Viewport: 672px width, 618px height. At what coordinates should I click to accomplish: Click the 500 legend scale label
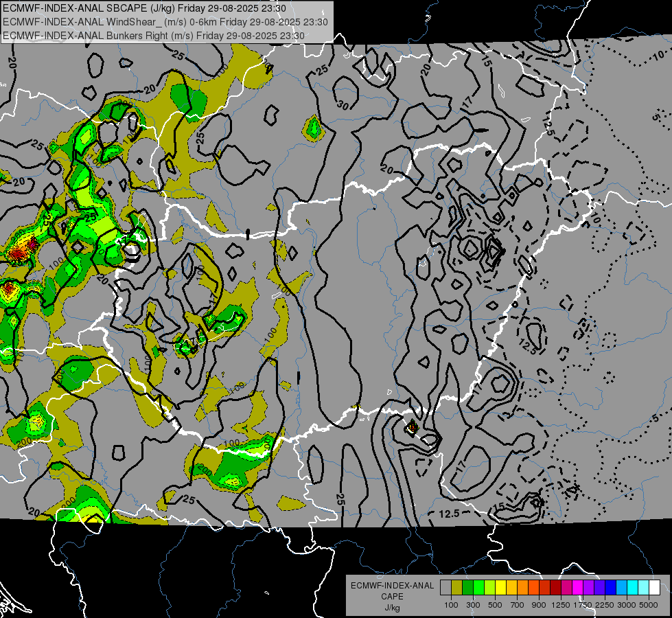point(495,605)
